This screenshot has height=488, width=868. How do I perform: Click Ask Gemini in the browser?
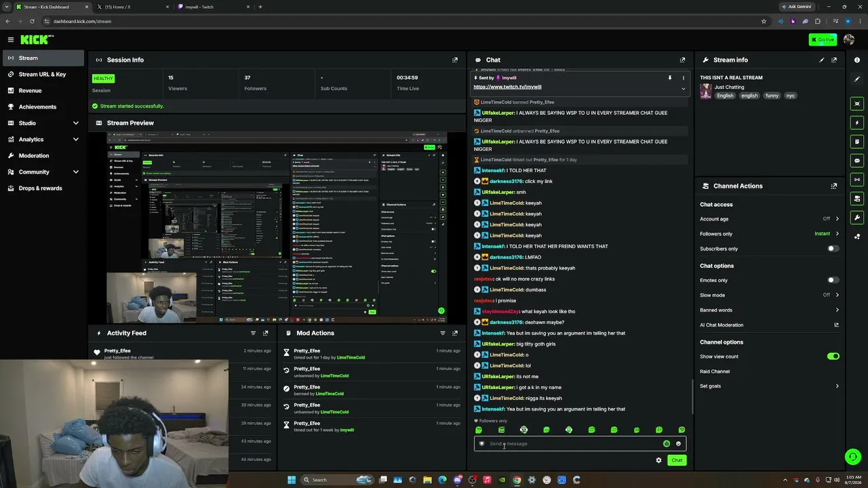pos(796,7)
